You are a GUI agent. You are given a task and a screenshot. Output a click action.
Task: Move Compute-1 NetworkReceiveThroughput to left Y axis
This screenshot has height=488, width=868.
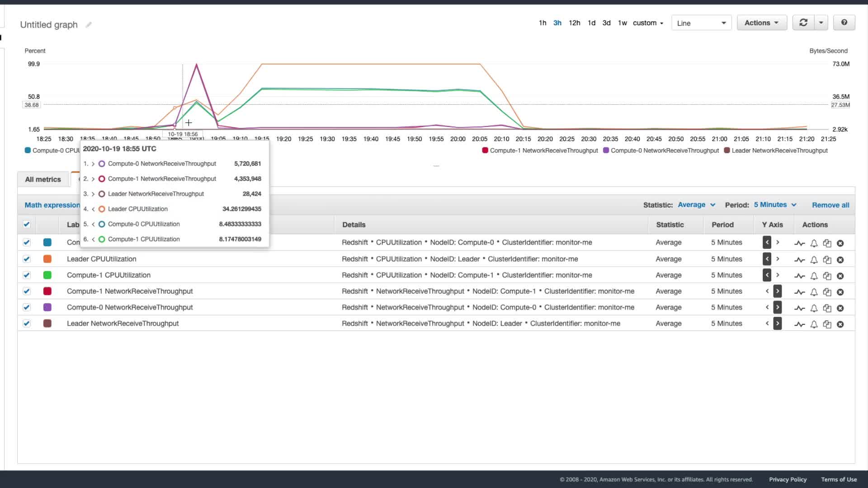click(x=767, y=291)
